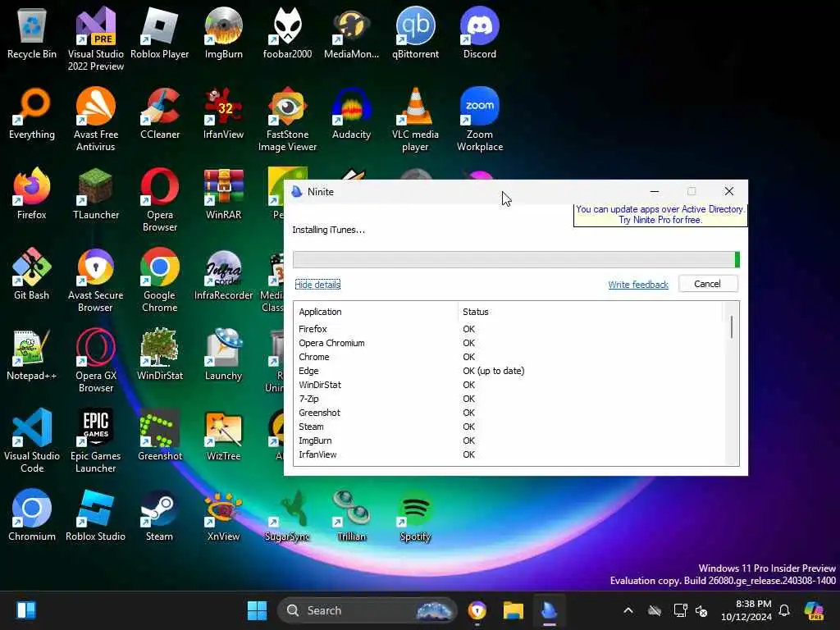840x630 pixels.
Task: Select the Visual Studio Code icon
Action: [x=32, y=441]
